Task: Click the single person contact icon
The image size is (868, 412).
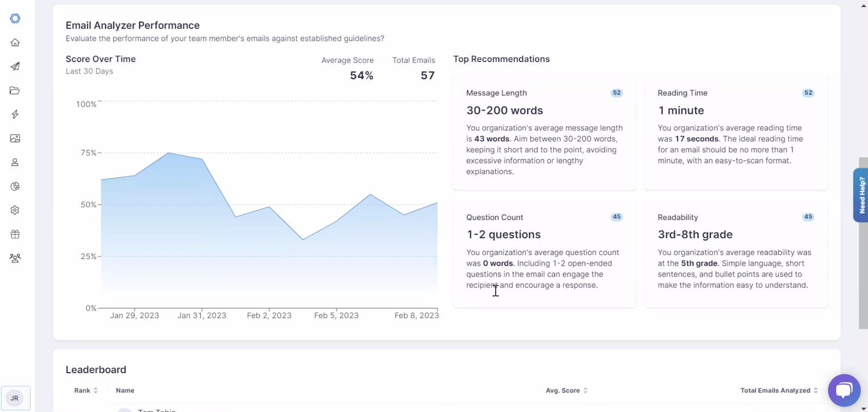Action: pyautogui.click(x=15, y=162)
